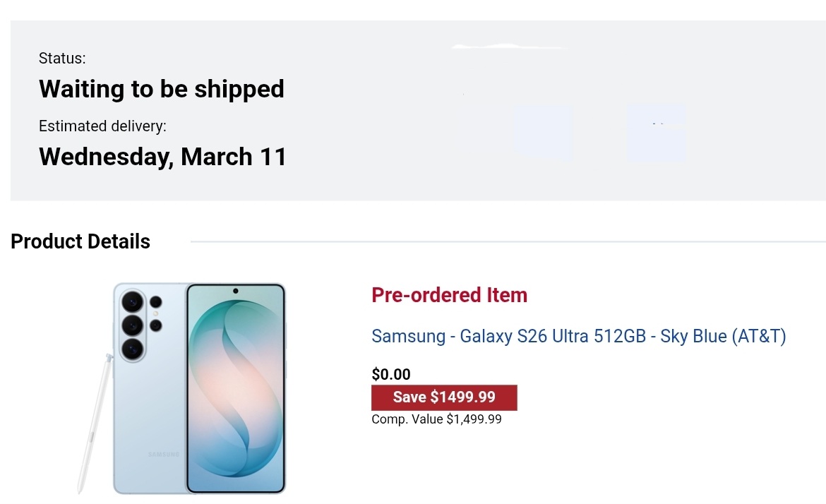Click the front camera punch-hole on the phone screen
The image size is (826, 504).
tap(235, 291)
